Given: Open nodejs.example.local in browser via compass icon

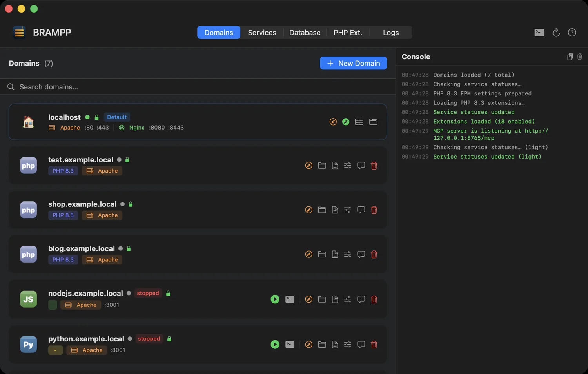Looking at the screenshot, I should click(309, 299).
